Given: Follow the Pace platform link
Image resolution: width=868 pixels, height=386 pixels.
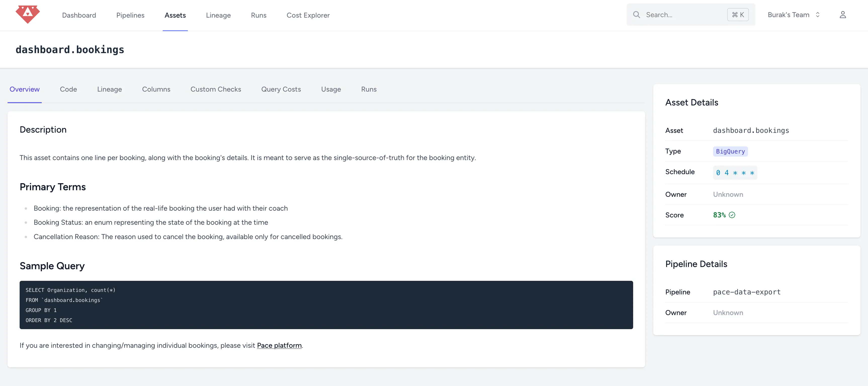Looking at the screenshot, I should pos(279,345).
